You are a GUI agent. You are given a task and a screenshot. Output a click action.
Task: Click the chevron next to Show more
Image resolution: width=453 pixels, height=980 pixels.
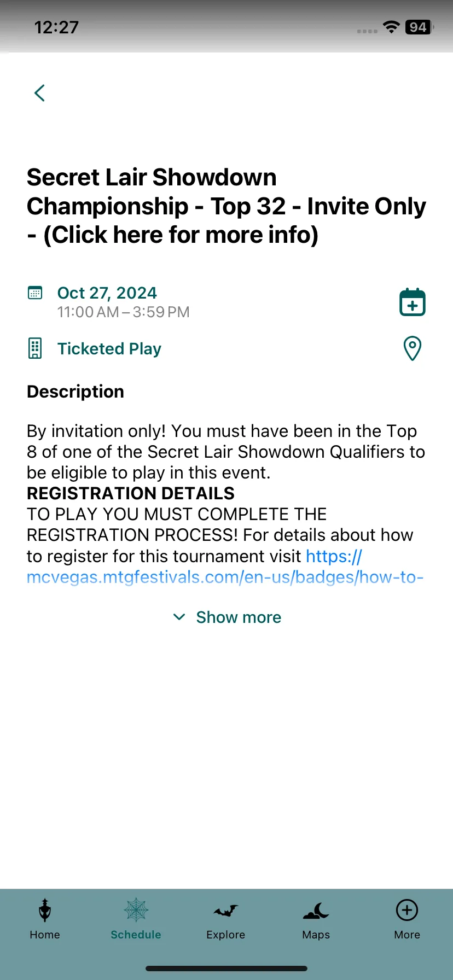click(x=179, y=617)
